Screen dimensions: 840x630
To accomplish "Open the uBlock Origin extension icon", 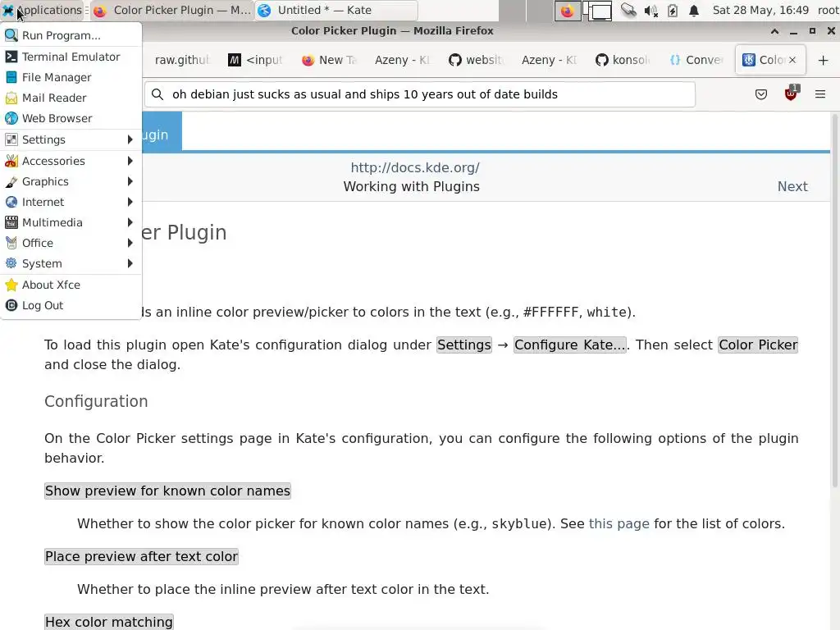I will pos(791,94).
